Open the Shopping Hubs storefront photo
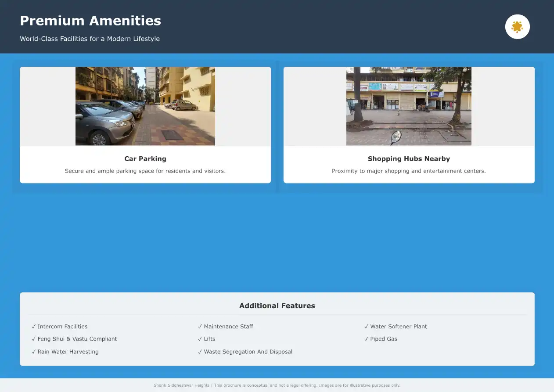The height and width of the screenshot is (392, 554). point(408,106)
